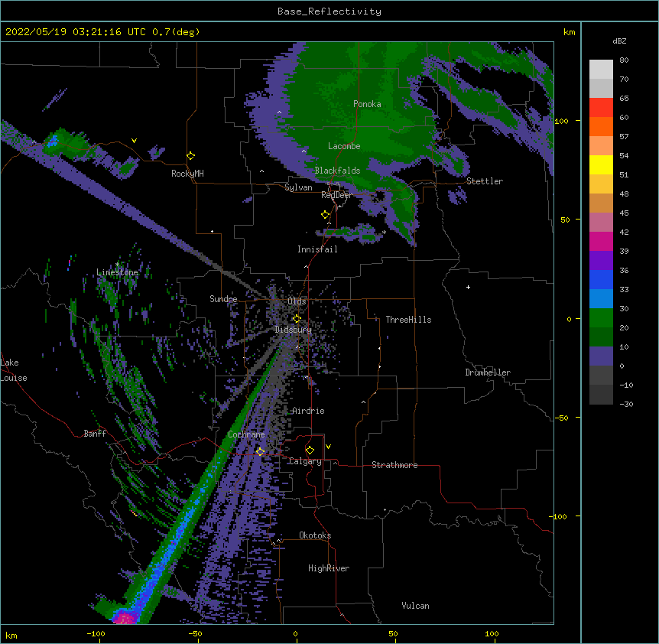The height and width of the screenshot is (644, 659).
Task: Click the Didsbury town label
Action: (x=293, y=330)
